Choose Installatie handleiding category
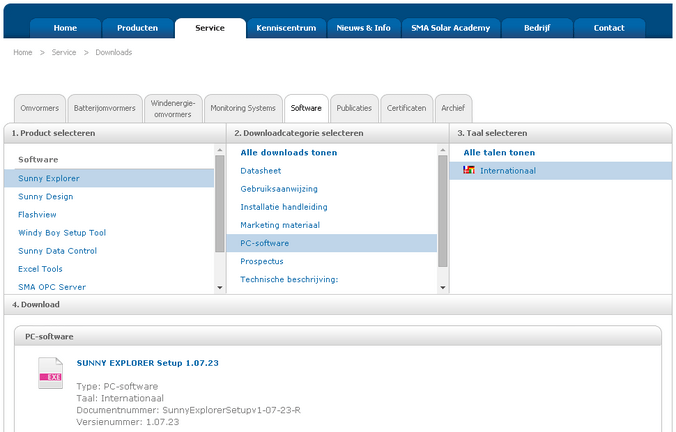Viewport: 676px width, 432px height. (x=284, y=207)
